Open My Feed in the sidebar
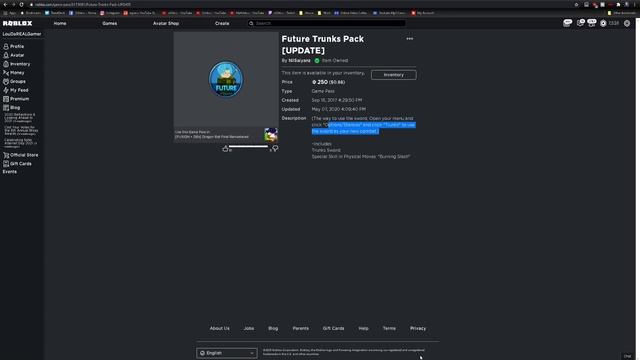 click(16, 90)
